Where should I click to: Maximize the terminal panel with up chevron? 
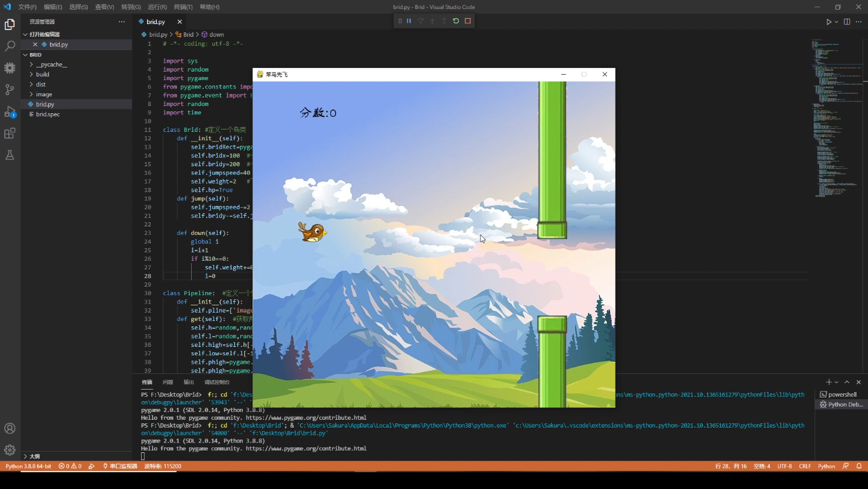point(847,382)
